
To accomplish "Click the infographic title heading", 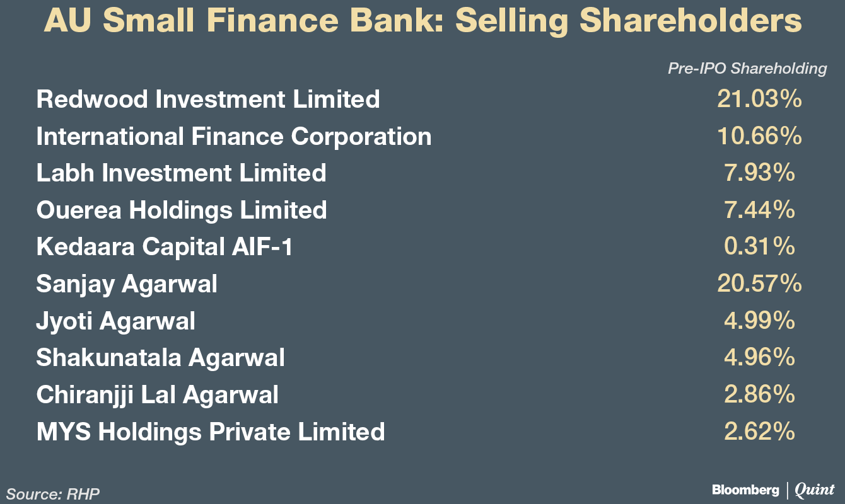I will (x=422, y=23).
